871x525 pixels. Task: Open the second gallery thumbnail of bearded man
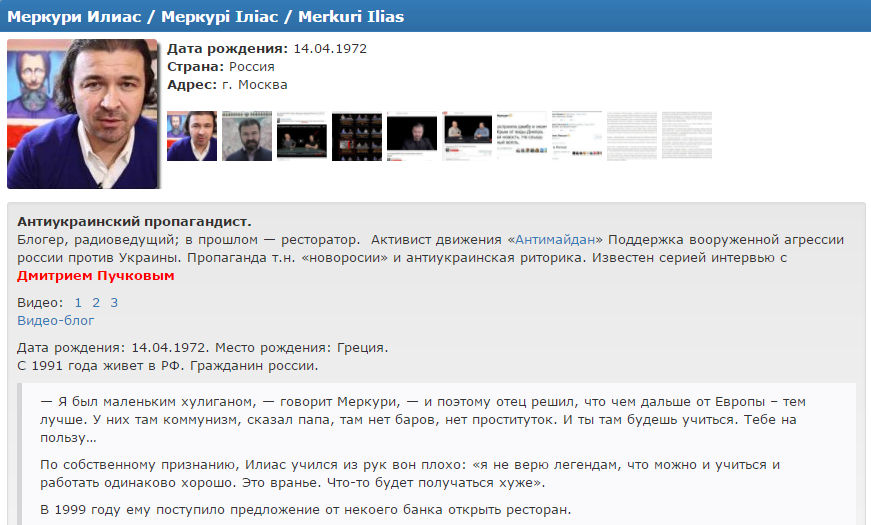coord(247,136)
